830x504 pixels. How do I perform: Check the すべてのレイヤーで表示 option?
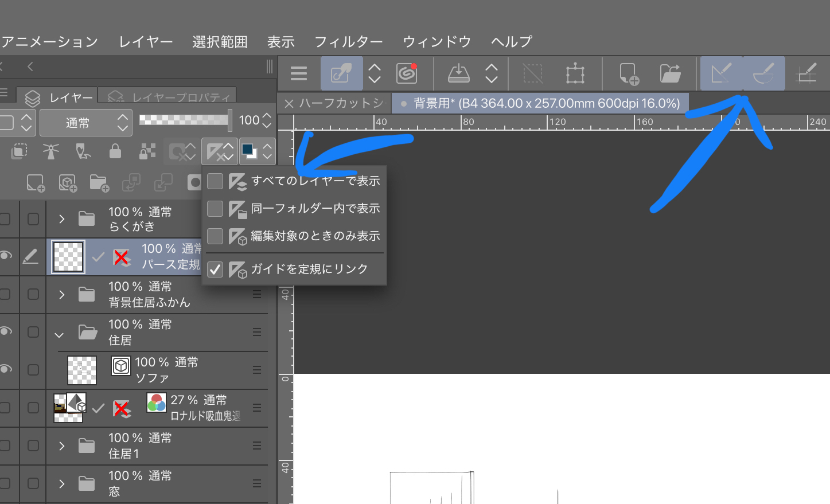[x=215, y=181]
